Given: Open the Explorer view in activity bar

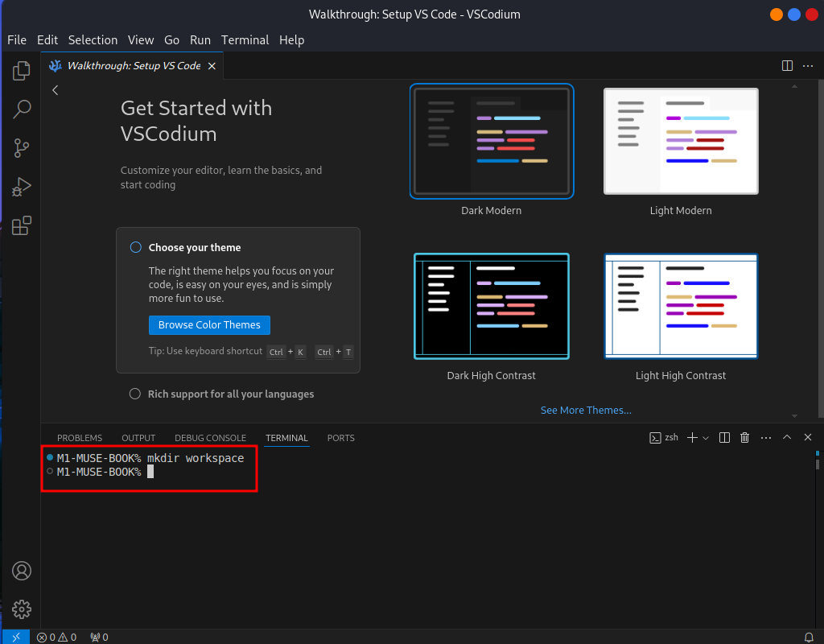Looking at the screenshot, I should click(22, 71).
